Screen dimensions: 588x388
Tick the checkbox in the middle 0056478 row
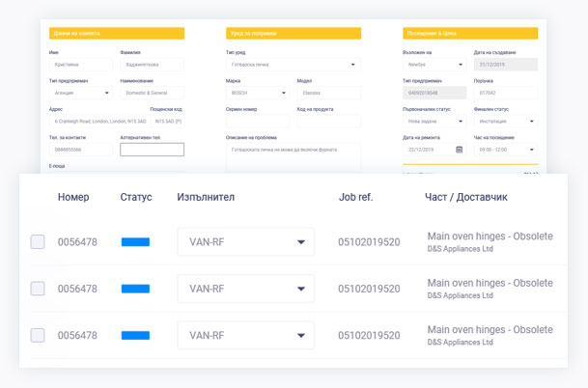tap(38, 289)
